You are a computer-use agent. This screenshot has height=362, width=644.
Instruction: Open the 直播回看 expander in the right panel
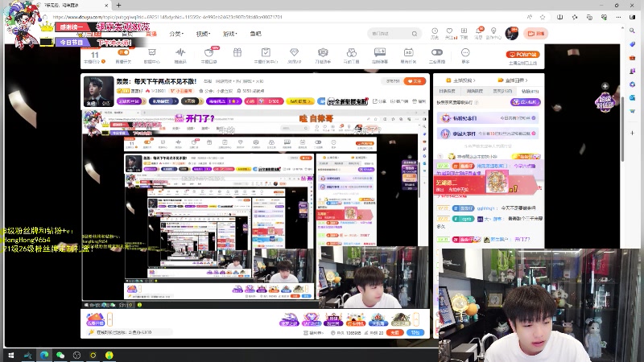click(x=513, y=80)
